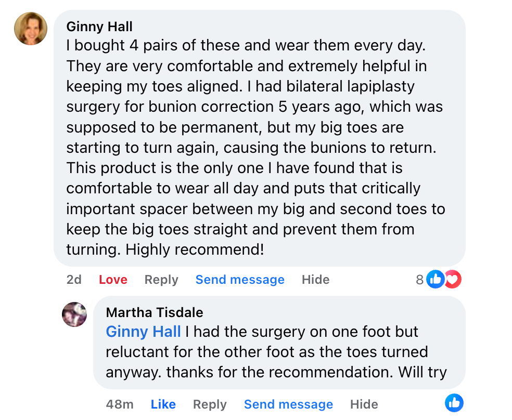This screenshot has height=420, width=512.
Task: Toggle Love reaction on Ginny Hall's comment
Action: click(113, 280)
